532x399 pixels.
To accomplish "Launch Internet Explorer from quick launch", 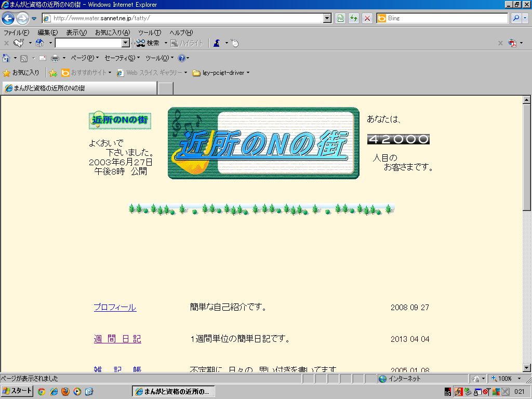I will [54, 392].
